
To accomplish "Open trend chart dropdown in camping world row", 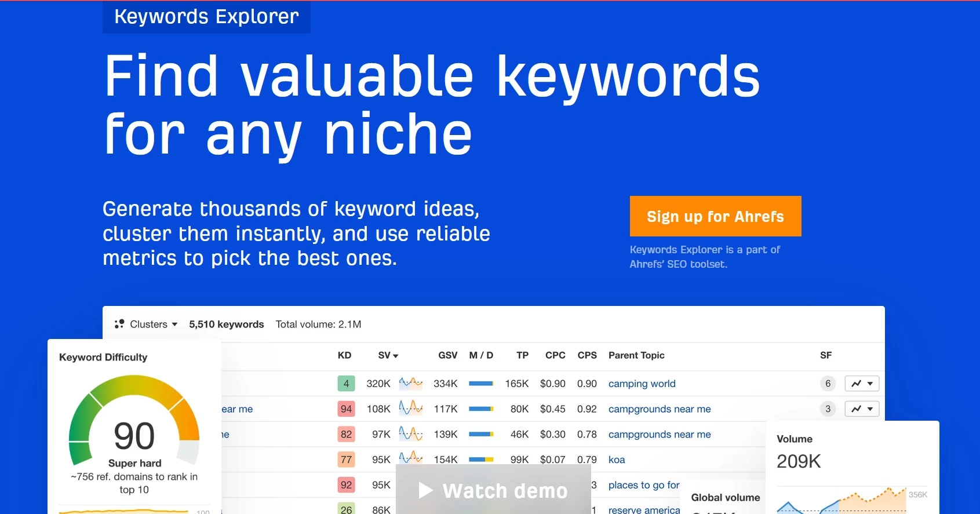I will (862, 384).
